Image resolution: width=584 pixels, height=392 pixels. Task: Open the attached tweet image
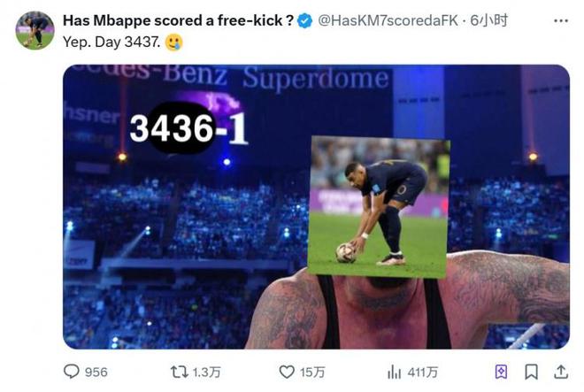[x=316, y=207]
